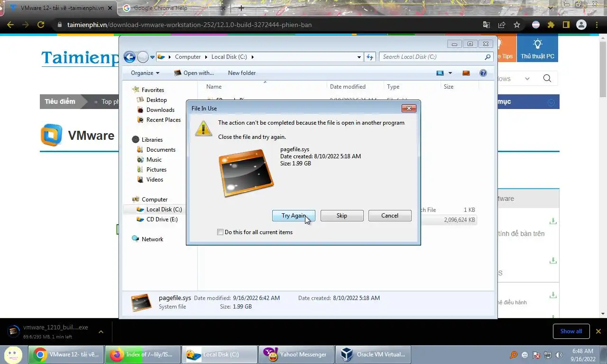Expand arrow after Local Disk (C:) breadcrumb
The image size is (607, 364).
tap(253, 57)
